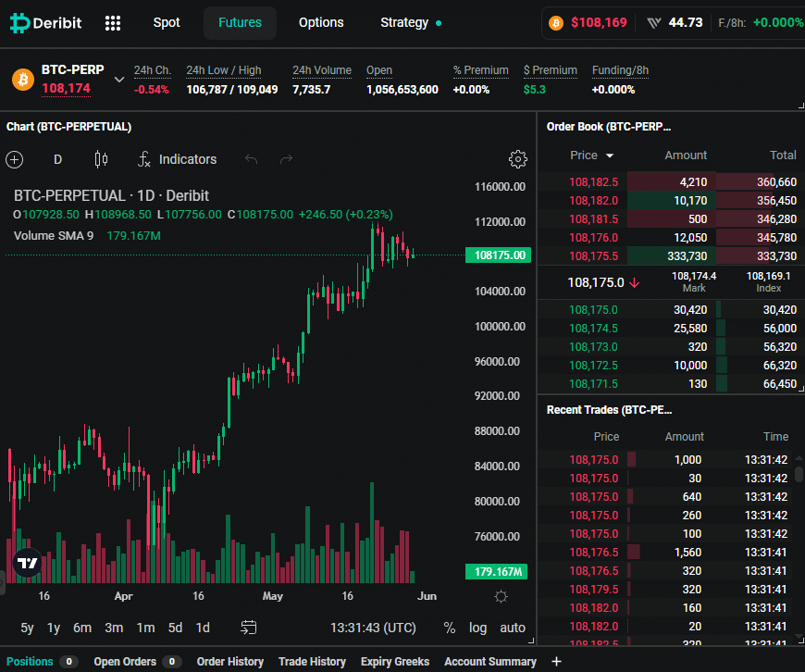Click the 24h Ch. label
The height and width of the screenshot is (672, 805).
[x=153, y=70]
